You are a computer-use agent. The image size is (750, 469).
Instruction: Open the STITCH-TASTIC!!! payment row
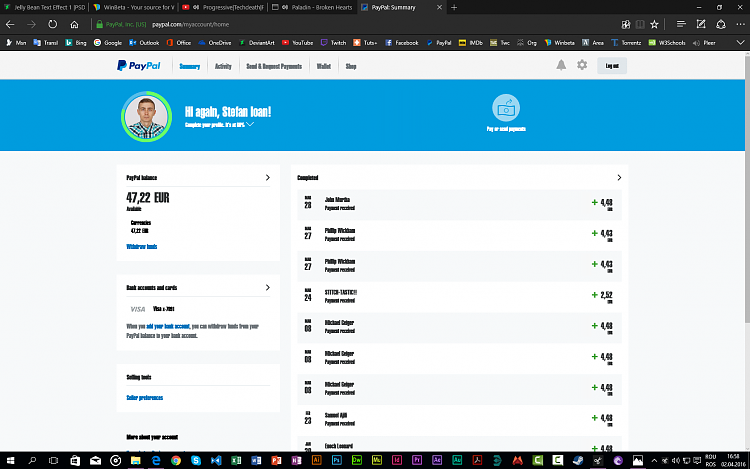459,297
